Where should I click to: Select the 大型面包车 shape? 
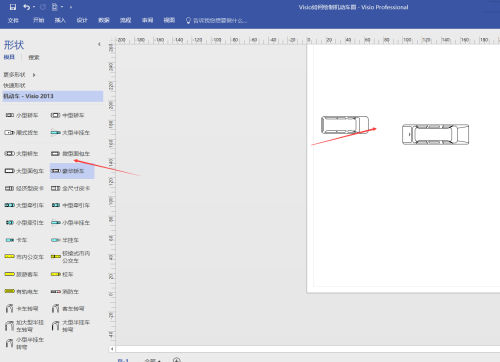coord(24,171)
